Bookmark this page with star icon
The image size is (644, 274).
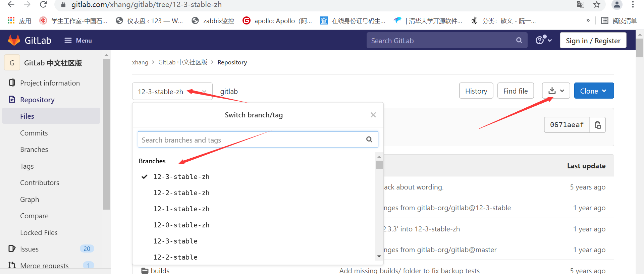596,4
